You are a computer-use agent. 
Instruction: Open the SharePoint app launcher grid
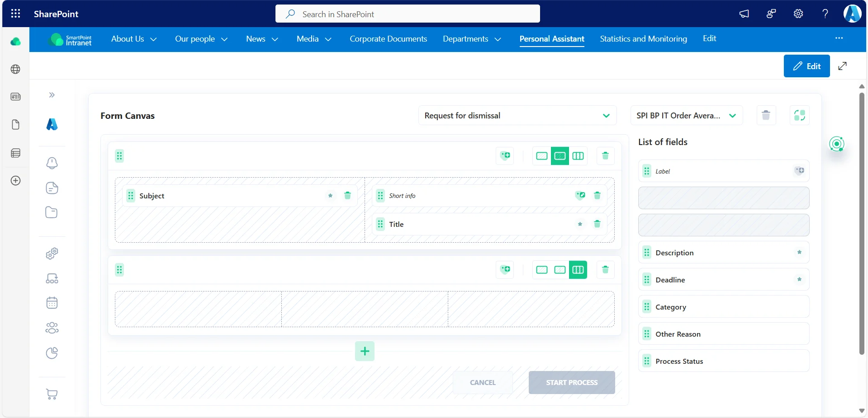pos(15,14)
